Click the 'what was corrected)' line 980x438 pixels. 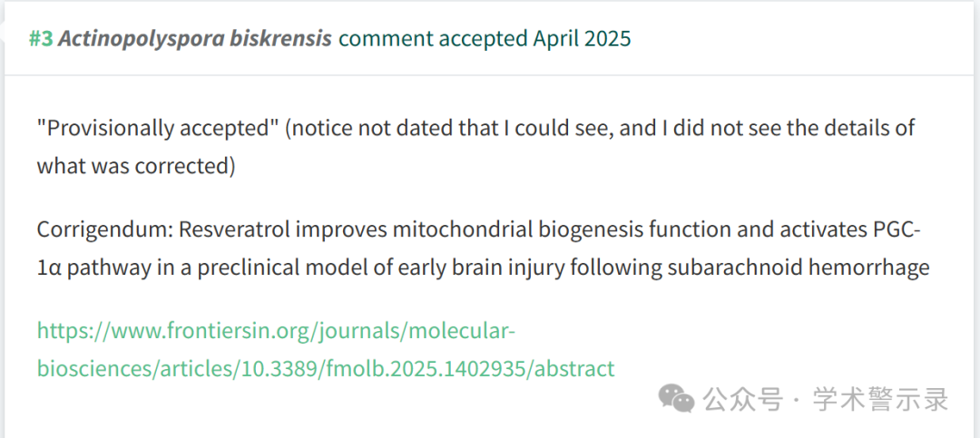click(x=136, y=167)
